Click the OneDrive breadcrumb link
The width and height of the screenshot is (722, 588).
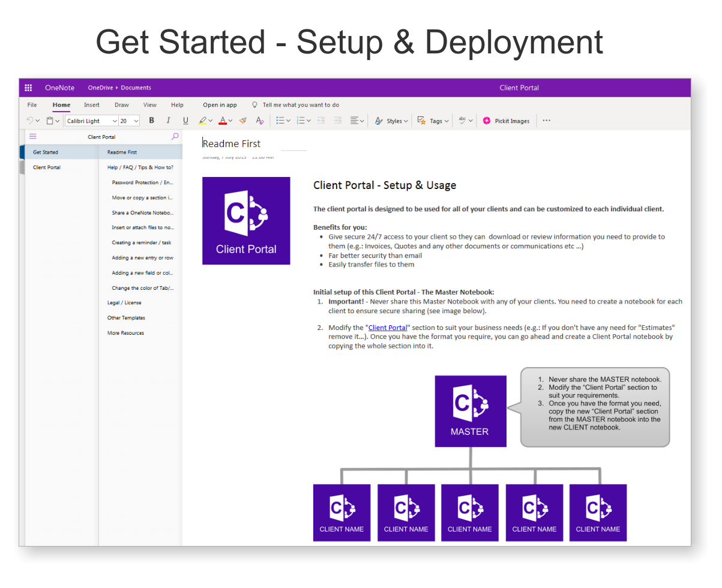(x=100, y=88)
